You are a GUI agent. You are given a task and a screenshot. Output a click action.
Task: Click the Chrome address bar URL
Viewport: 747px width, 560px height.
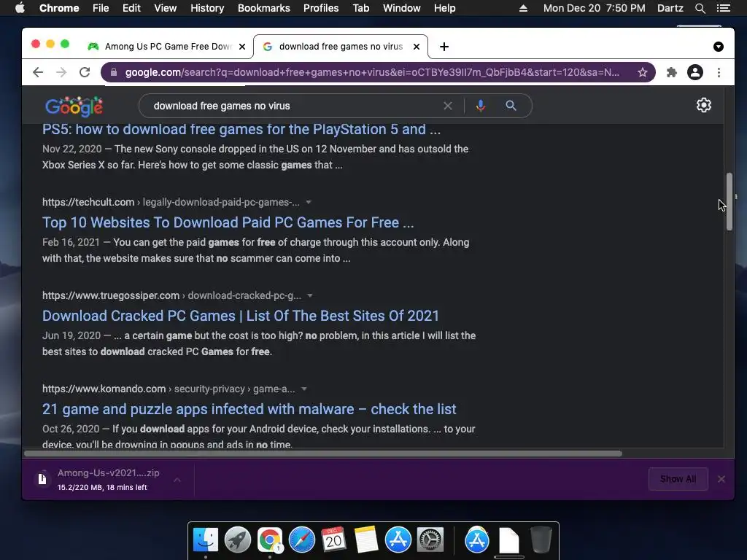372,72
